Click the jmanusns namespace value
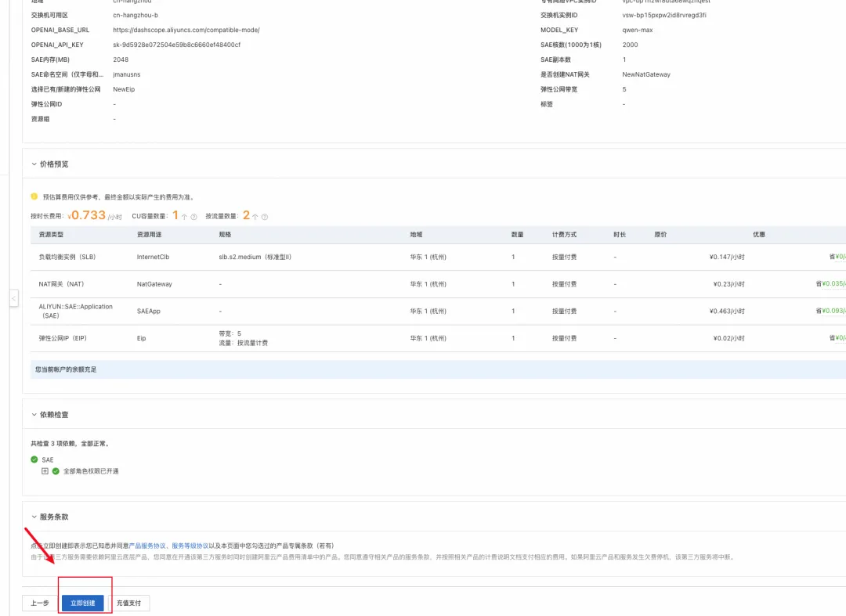Image resolution: width=846 pixels, height=616 pixels. pos(126,74)
